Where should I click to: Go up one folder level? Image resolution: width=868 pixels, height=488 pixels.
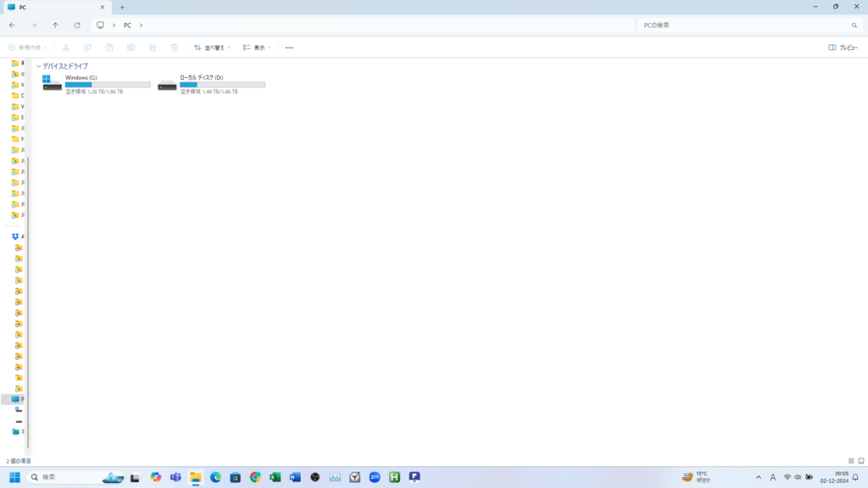point(55,25)
